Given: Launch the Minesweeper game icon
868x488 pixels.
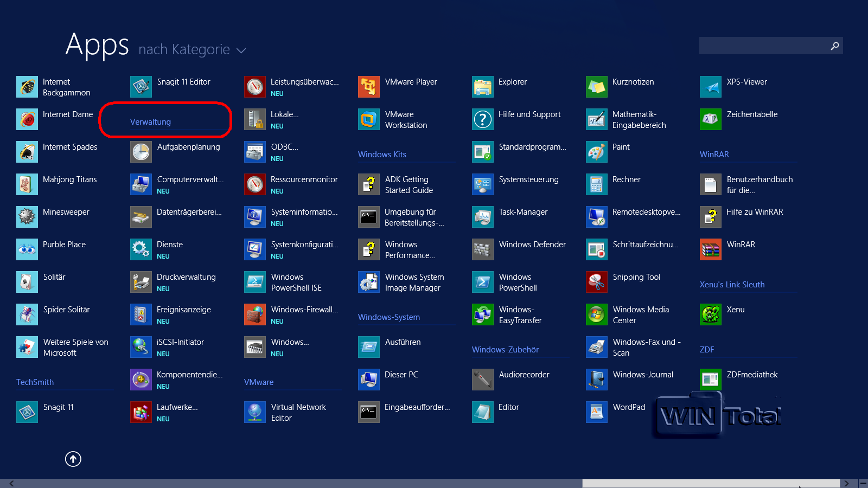Looking at the screenshot, I should (x=27, y=217).
